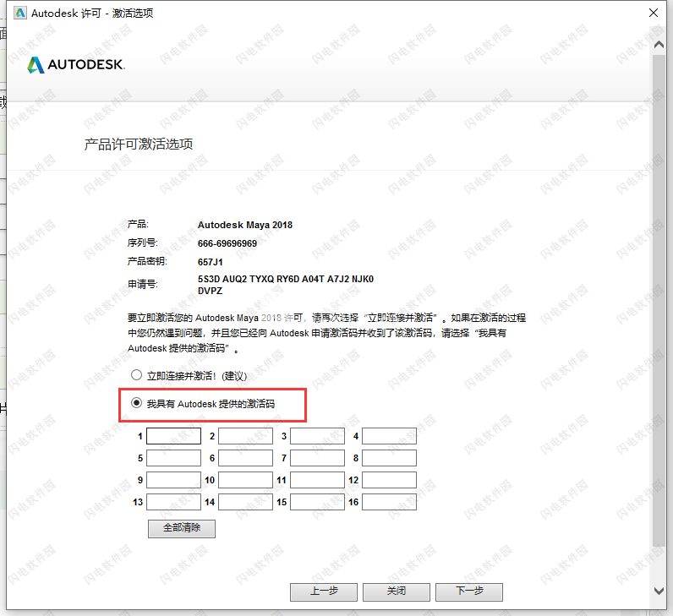Click the 申请号 label

click(x=143, y=284)
